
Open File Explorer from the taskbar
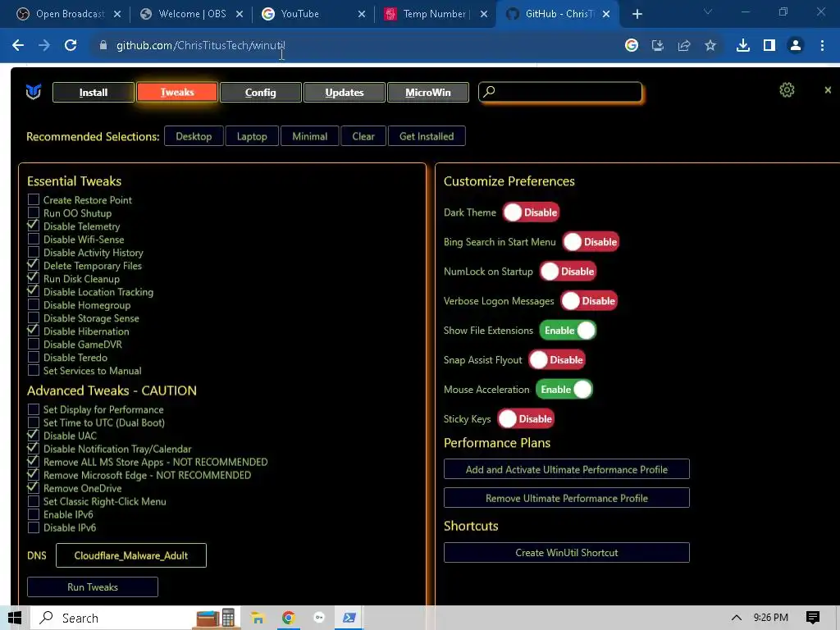coord(258,618)
